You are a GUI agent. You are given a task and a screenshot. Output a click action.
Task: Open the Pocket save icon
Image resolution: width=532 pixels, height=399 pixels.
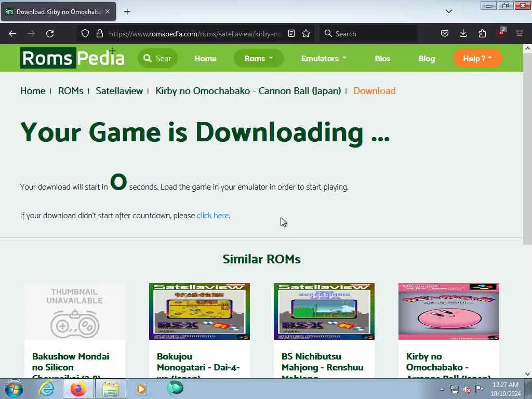tap(445, 33)
